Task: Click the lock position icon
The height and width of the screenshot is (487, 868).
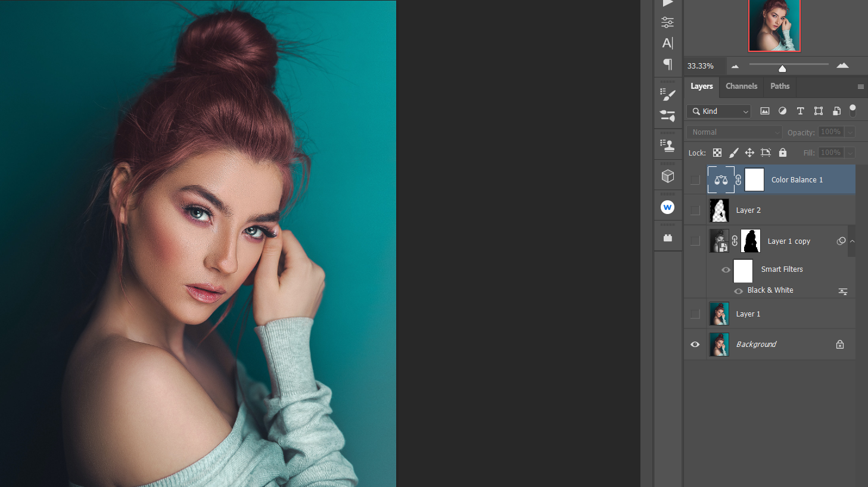Action: pyautogui.click(x=749, y=153)
